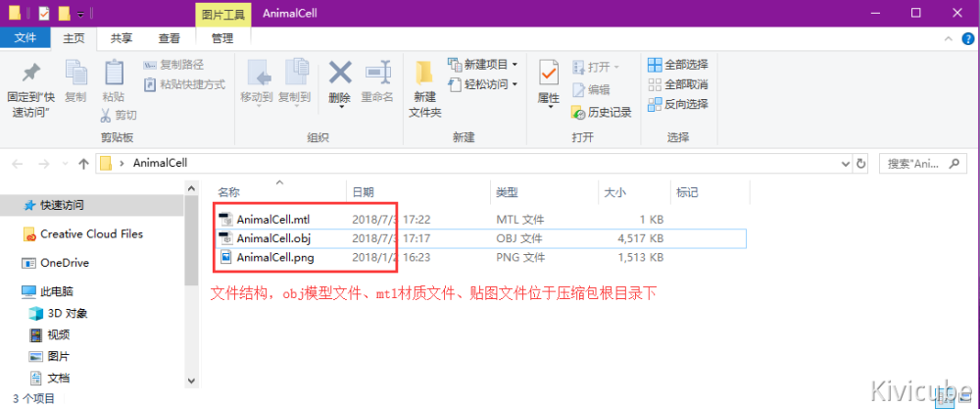Click Select All in ribbon
Image resolution: width=980 pixels, height=409 pixels.
pyautogui.click(x=677, y=65)
